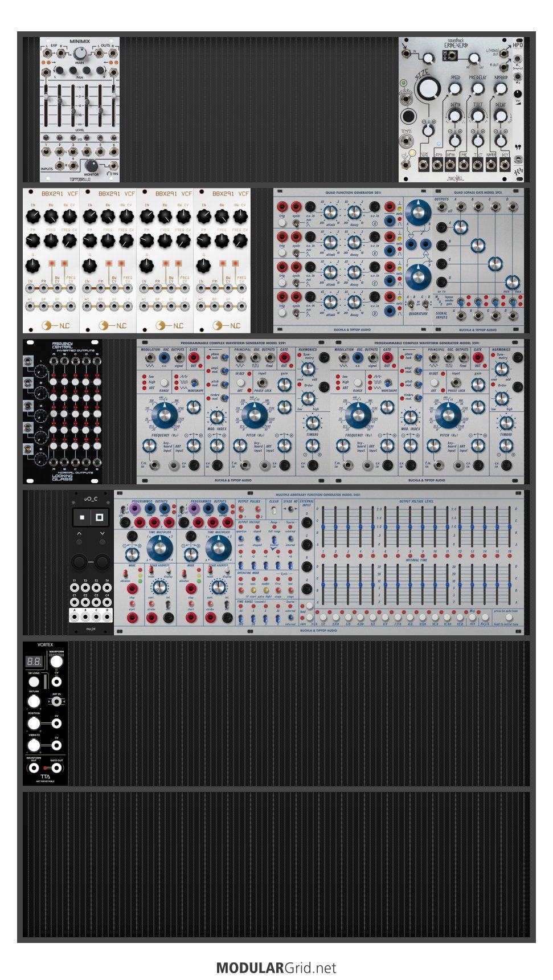Click input jack 1 on the Minimix module
Screen dimensions: 553x980
coord(46,152)
